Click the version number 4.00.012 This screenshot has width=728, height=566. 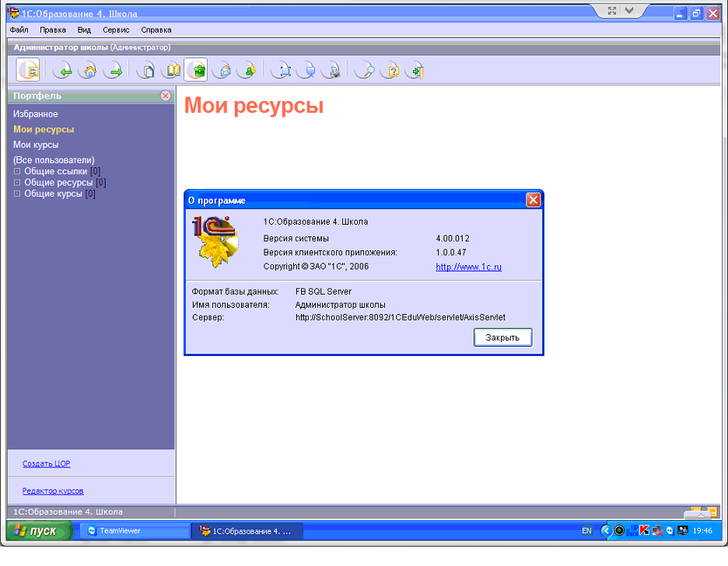[453, 239]
